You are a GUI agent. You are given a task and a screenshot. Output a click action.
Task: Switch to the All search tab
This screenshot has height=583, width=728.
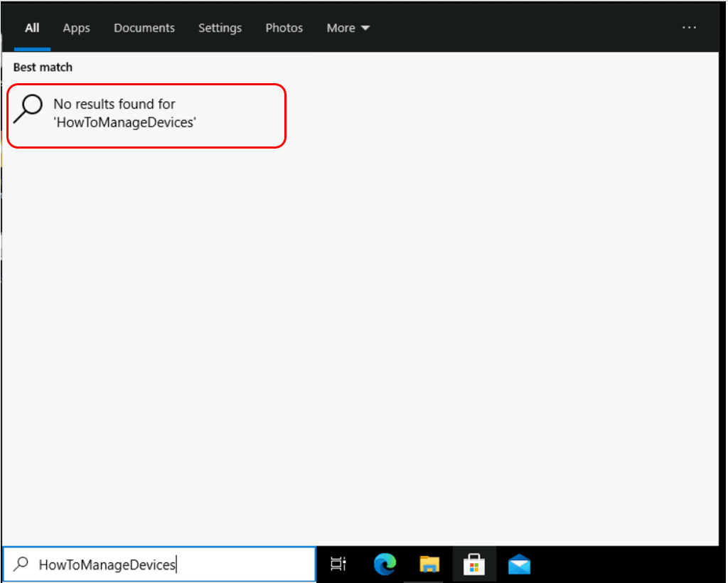coord(32,28)
